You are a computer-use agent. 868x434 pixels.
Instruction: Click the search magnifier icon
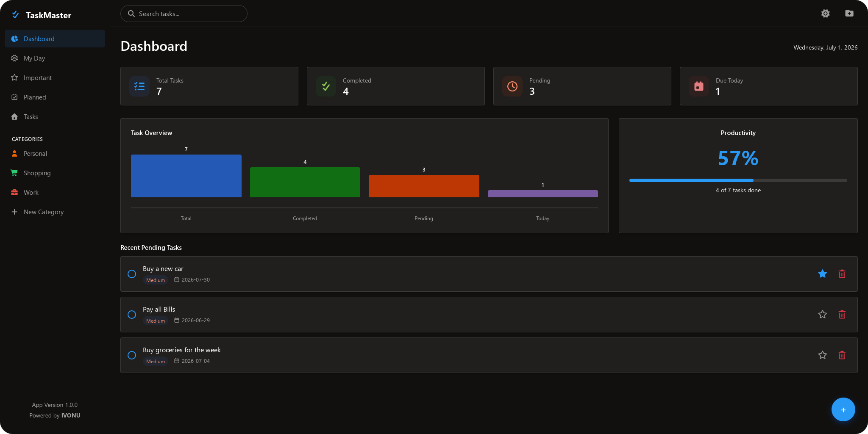tap(131, 14)
